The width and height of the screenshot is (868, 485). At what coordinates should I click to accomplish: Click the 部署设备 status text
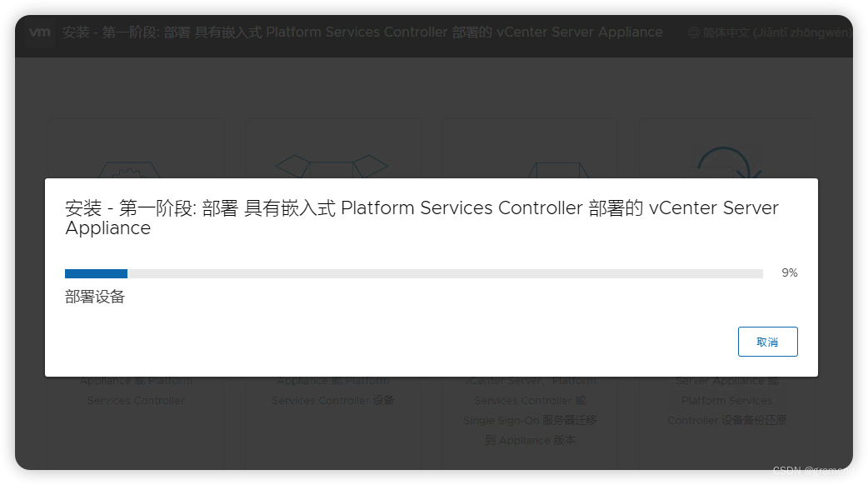pos(95,297)
